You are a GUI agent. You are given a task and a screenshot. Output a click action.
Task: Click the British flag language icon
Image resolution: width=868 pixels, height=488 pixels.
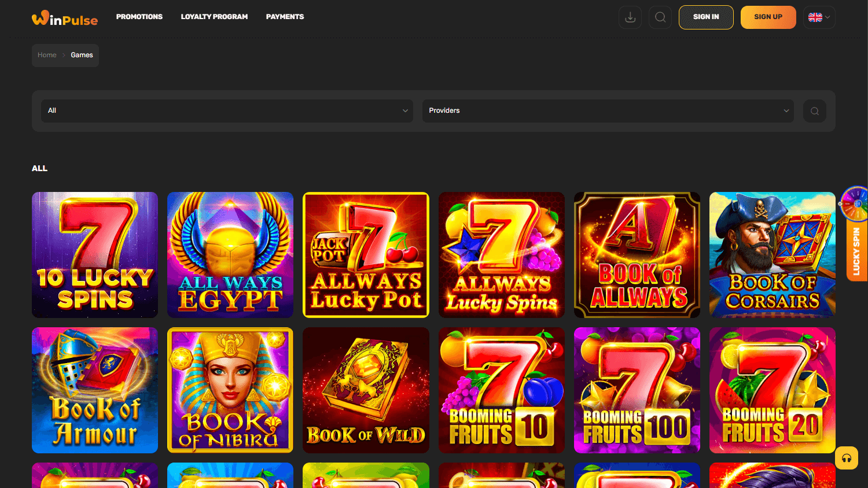pos(815,17)
